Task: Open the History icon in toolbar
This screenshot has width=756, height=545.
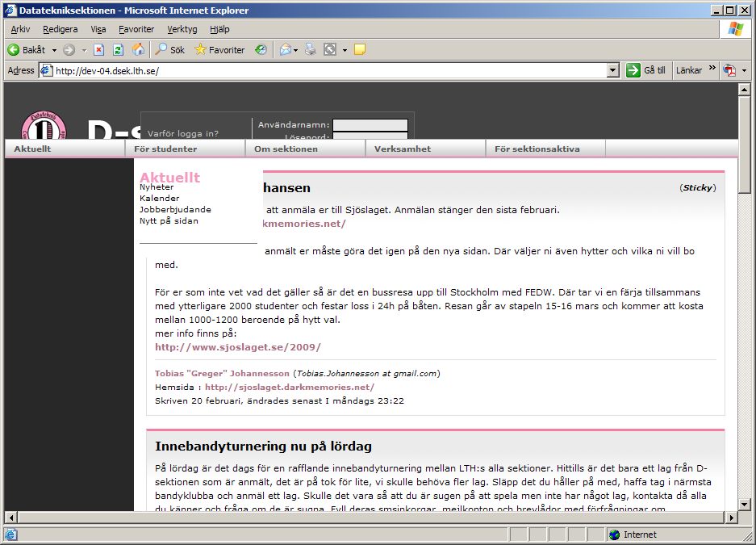Action: click(261, 50)
